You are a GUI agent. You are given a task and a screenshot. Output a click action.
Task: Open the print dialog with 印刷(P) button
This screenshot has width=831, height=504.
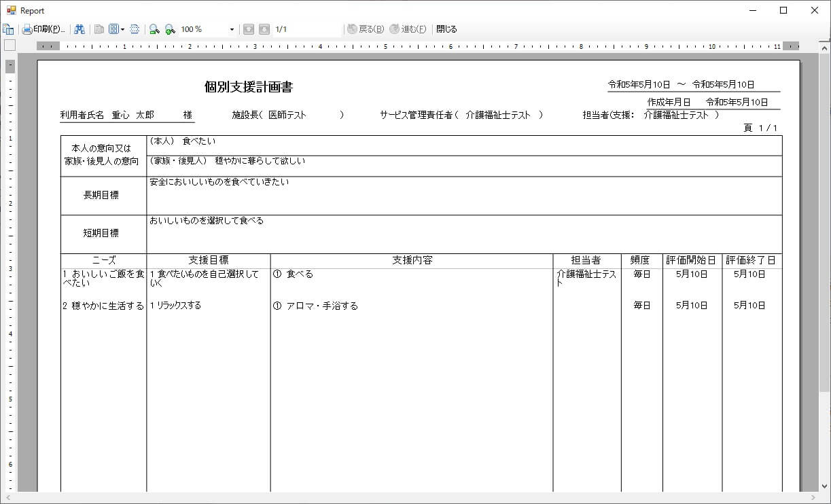pos(41,29)
